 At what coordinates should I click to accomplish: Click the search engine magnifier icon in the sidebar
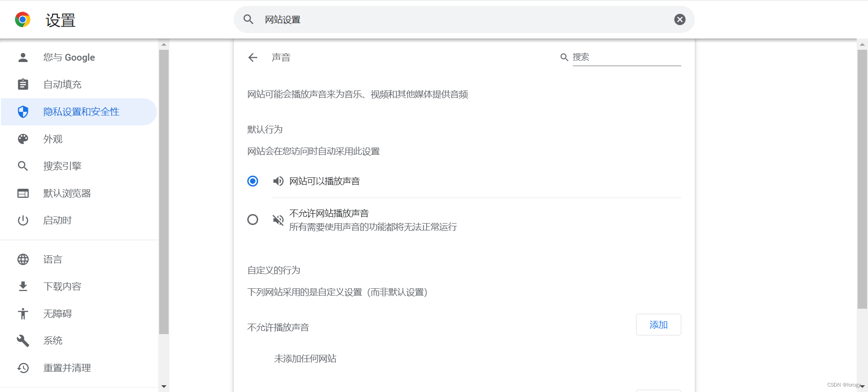pos(23,166)
